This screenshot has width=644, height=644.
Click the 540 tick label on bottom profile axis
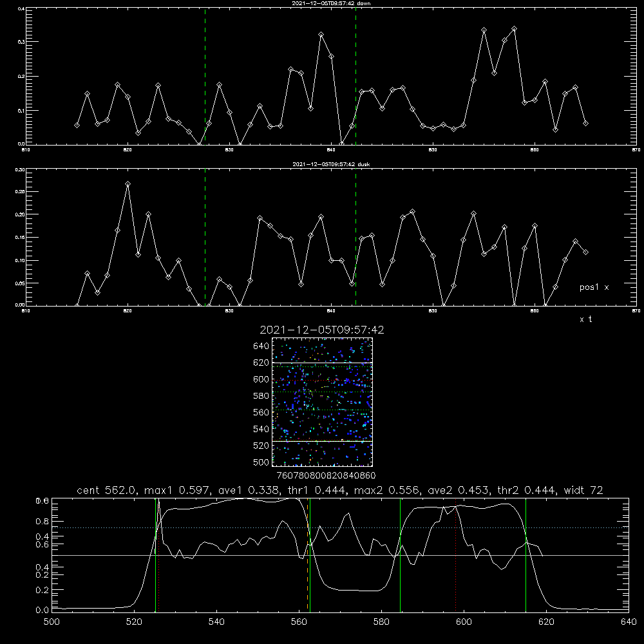coord(216,622)
